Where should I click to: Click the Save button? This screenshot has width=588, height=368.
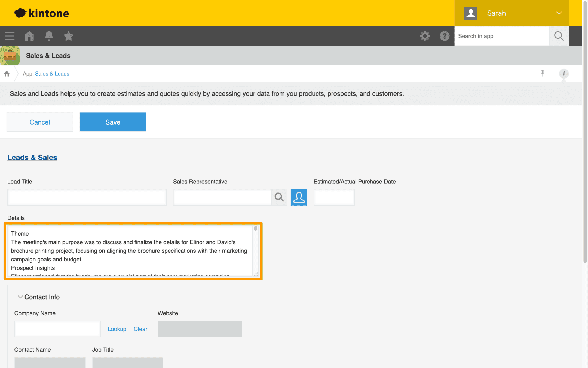point(113,122)
